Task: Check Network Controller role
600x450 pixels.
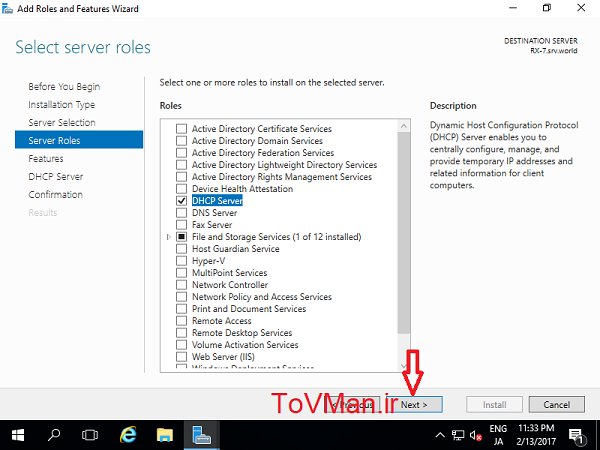Action: pyautogui.click(x=181, y=285)
